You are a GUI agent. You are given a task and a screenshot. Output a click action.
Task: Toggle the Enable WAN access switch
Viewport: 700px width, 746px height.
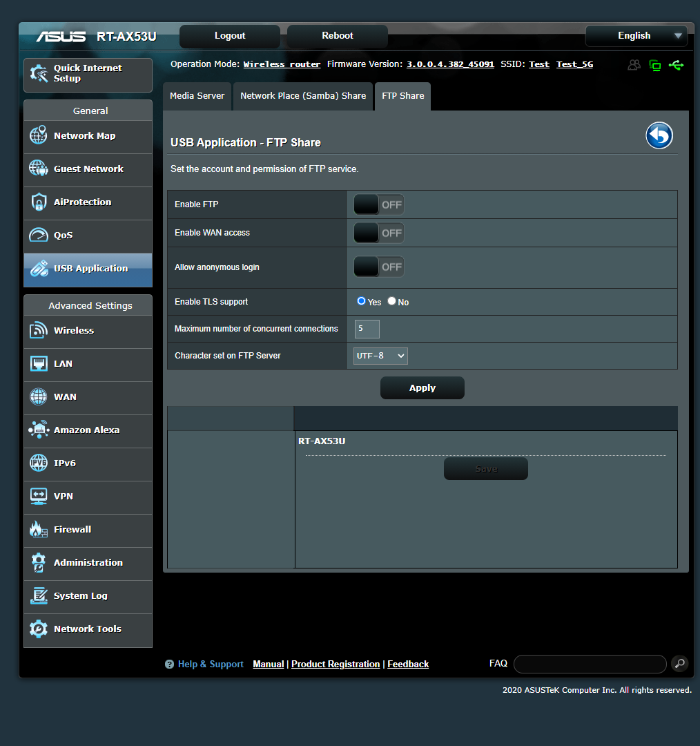[x=378, y=233]
